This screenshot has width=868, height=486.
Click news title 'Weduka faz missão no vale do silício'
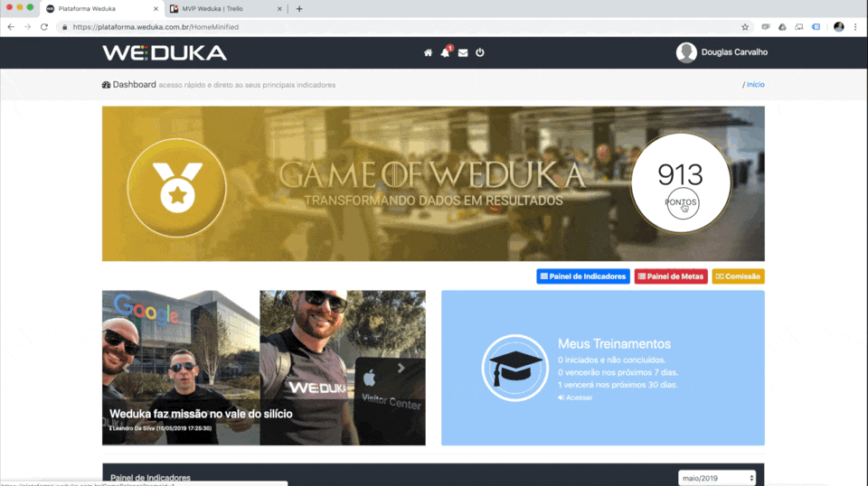point(201,414)
